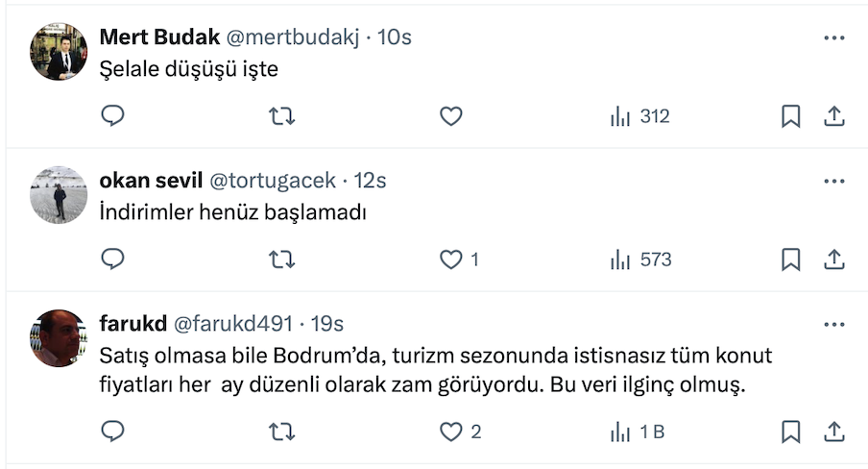Open Mert Budak's profile name link
Viewport: 868px width, 469px height.
(159, 37)
